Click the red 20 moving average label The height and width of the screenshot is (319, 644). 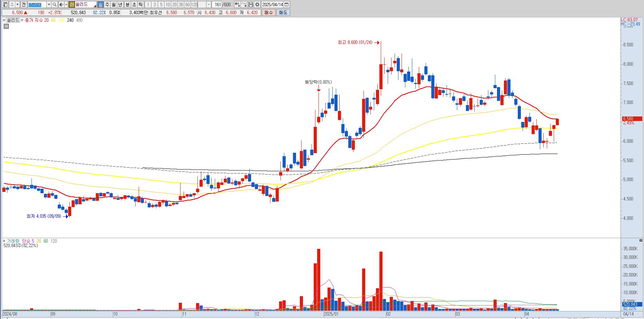[x=46, y=20]
